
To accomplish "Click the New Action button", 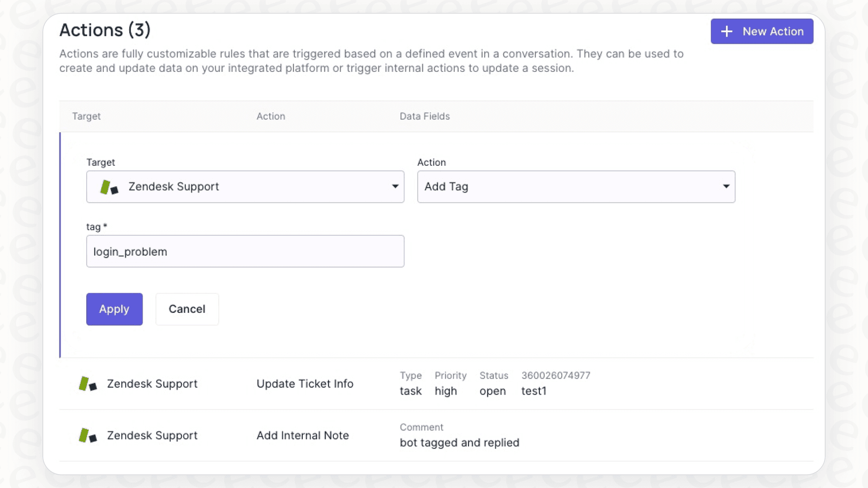I will coord(762,32).
